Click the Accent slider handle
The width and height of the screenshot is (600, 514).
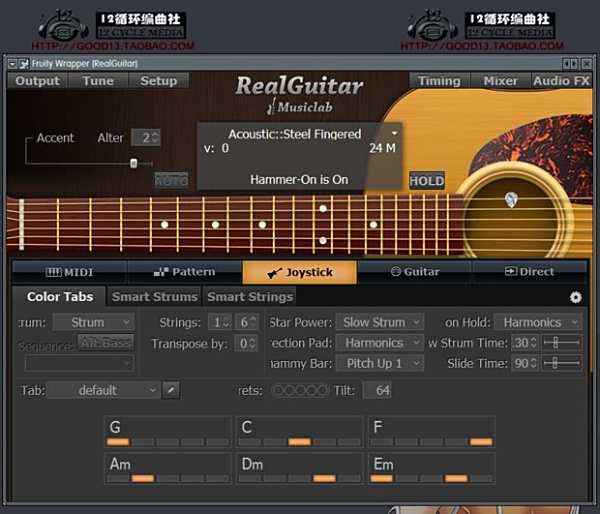coord(133,163)
